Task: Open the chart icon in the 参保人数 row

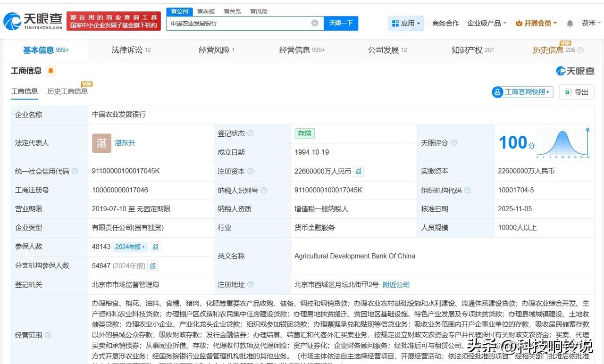Action: click(155, 247)
